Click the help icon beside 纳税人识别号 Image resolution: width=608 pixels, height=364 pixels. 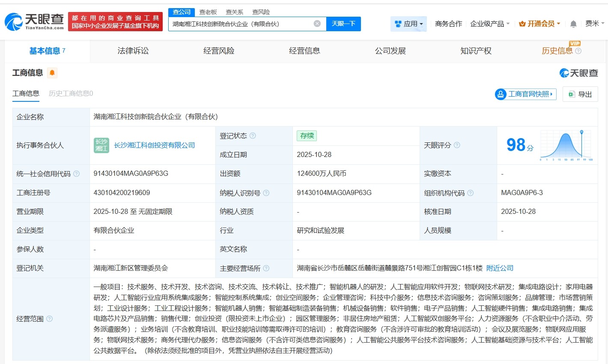click(x=267, y=193)
